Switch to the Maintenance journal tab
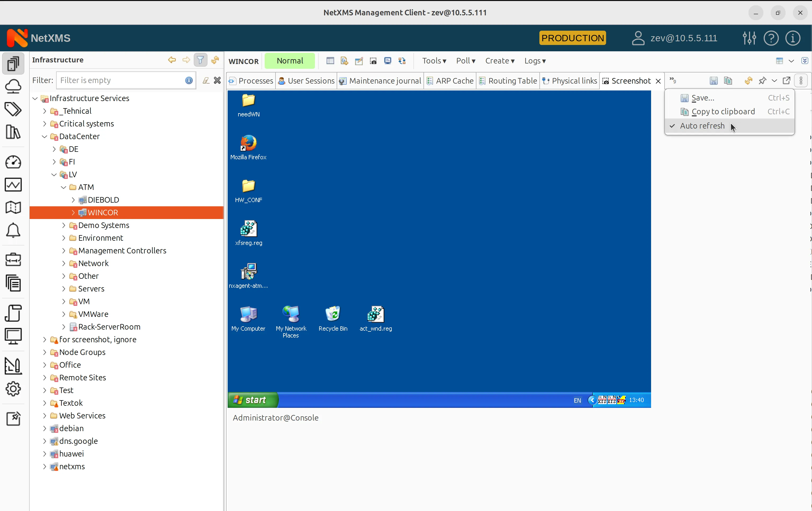 [380, 81]
